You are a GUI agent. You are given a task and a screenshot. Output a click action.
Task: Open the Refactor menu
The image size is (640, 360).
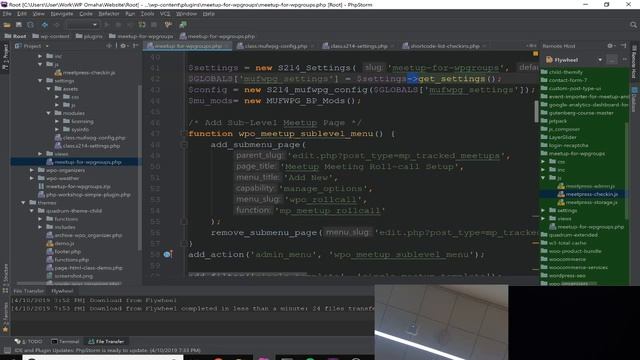pyautogui.click(x=109, y=14)
